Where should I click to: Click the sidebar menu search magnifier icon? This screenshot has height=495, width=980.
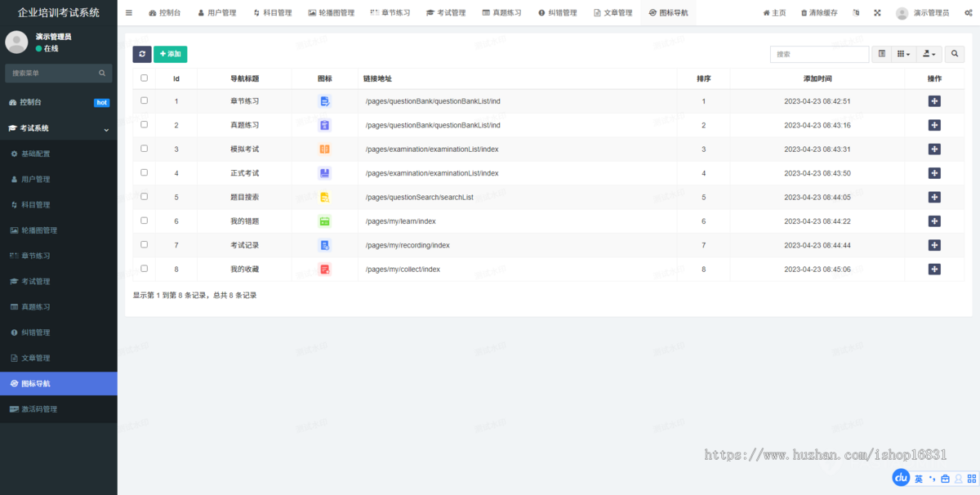(101, 73)
